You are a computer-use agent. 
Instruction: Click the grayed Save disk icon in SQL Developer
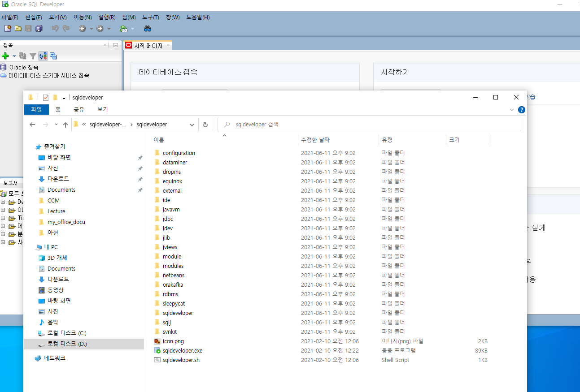pyautogui.click(x=29, y=28)
